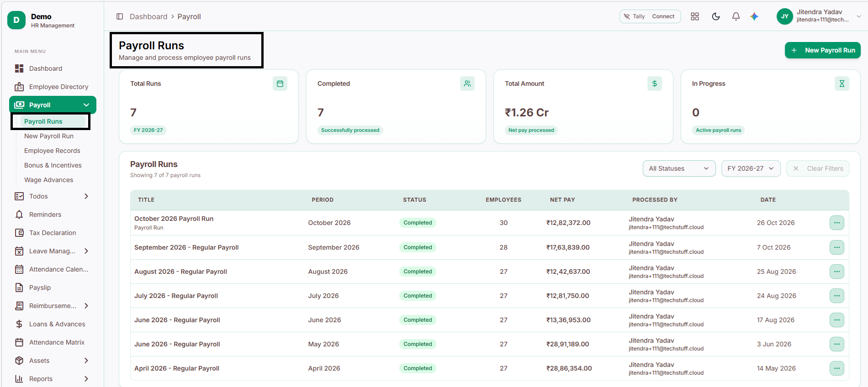Open actions menu for April 2026 payroll row
The image size is (868, 387).
coord(836,368)
